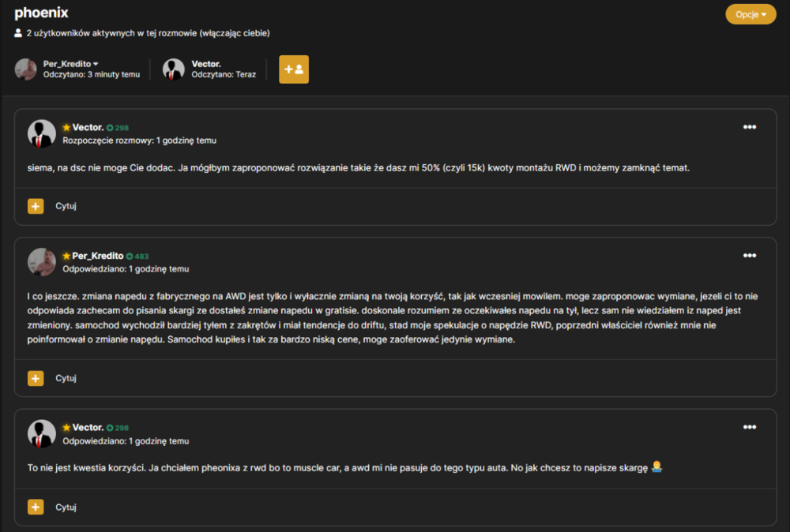Click Vector.'s avatar on the "siema" message
The height and width of the screenshot is (532, 790).
click(42, 134)
